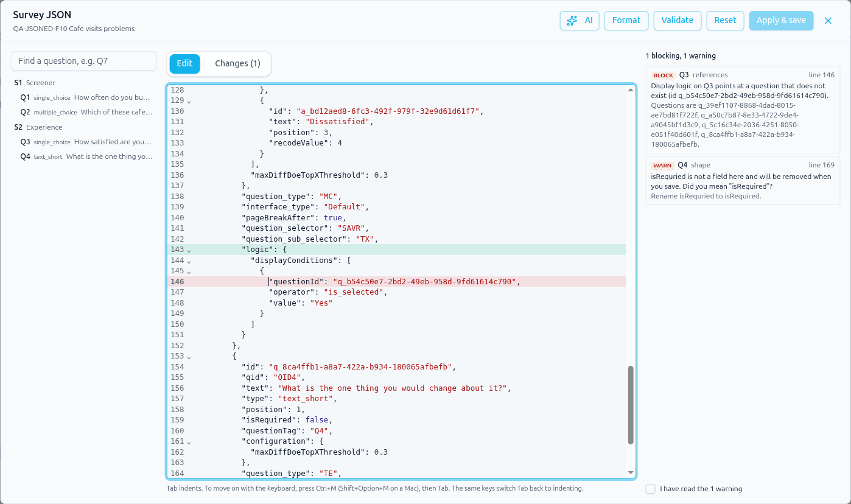Screen dimensions: 851x504
Task: Collapse the "logic" block at line 143
Action: click(189, 250)
